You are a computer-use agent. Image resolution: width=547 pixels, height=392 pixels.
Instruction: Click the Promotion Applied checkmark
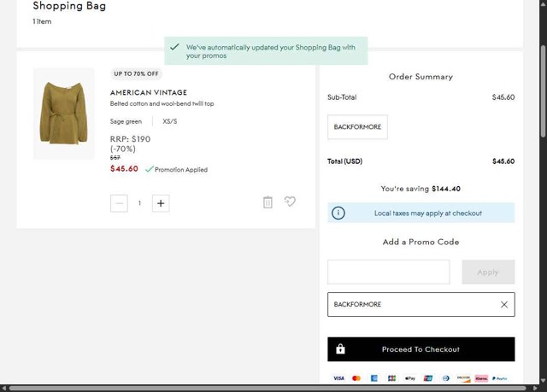[x=150, y=169]
